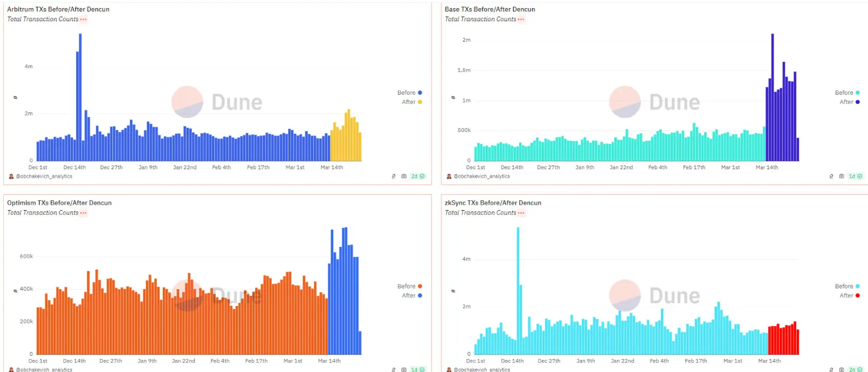Click the 2d refresh status badge on Arbitrum chart
This screenshot has height=372, width=868.
[418, 177]
